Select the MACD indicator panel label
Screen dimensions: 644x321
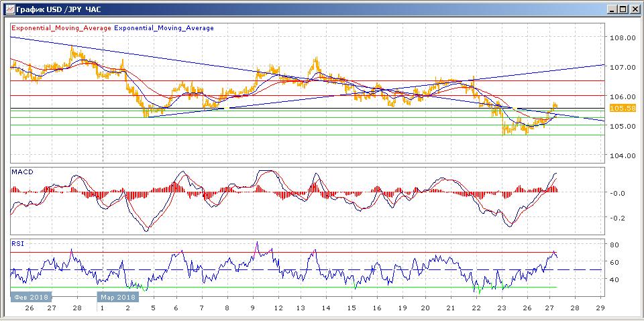point(22,172)
